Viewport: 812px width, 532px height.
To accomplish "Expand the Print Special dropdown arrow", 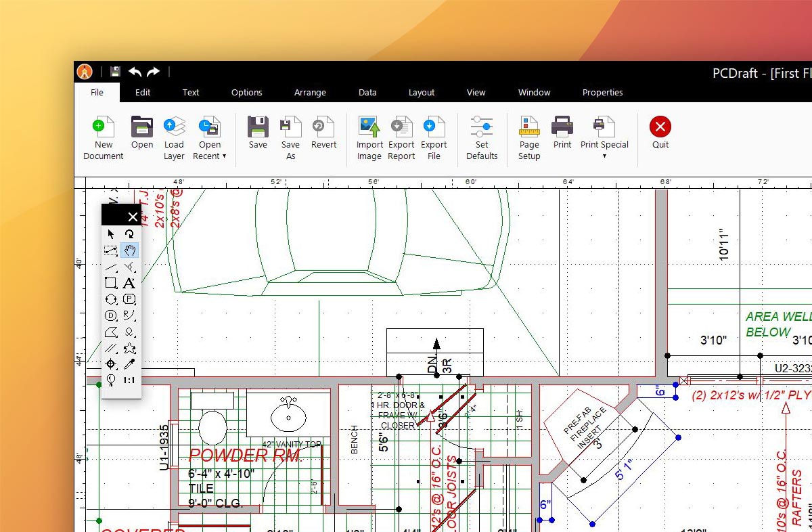I will pyautogui.click(x=604, y=156).
